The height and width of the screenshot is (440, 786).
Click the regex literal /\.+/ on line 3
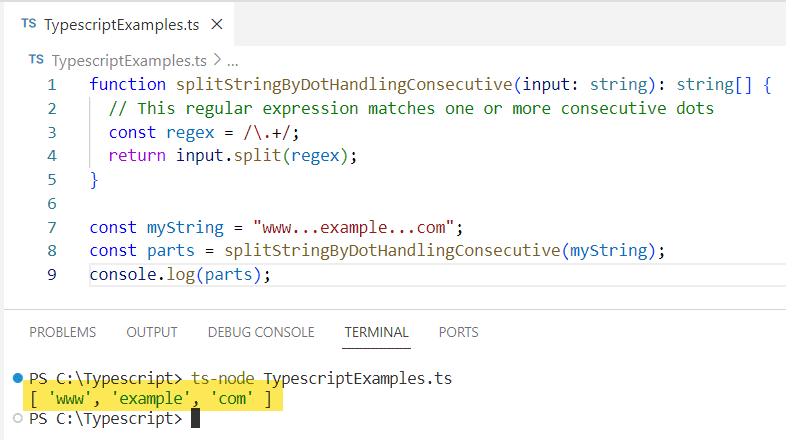click(267, 133)
